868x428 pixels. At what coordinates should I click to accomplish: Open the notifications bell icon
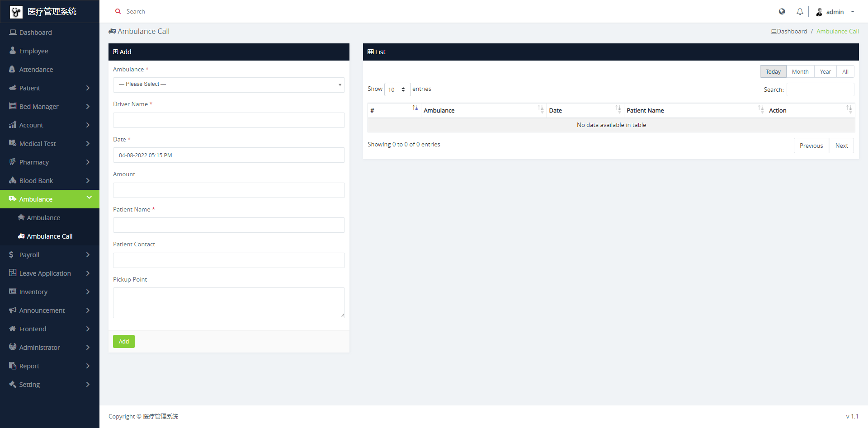point(800,12)
